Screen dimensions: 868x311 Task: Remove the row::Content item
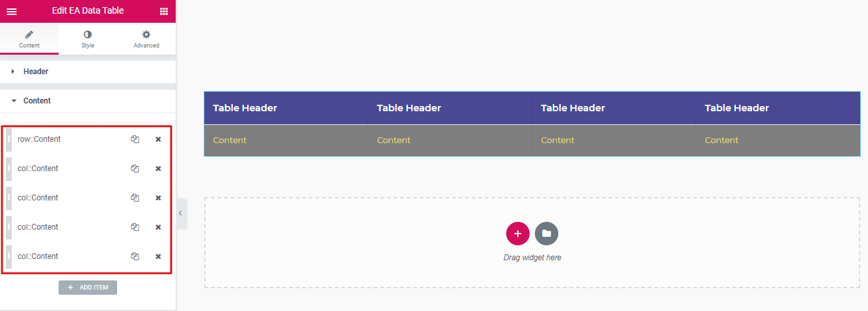point(158,139)
